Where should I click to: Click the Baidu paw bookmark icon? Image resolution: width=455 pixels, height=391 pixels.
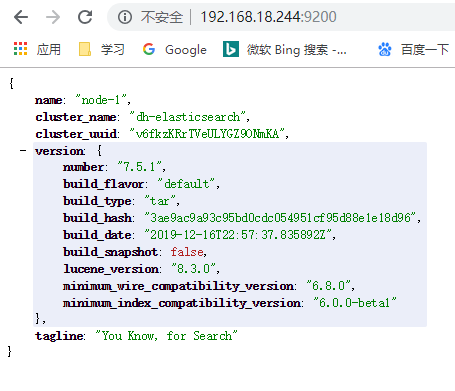[384, 49]
